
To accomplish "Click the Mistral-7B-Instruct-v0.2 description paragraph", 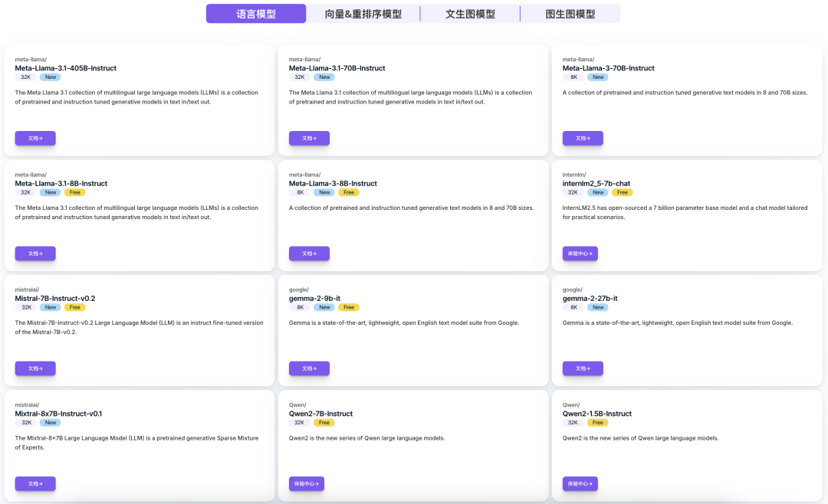I will pos(139,327).
